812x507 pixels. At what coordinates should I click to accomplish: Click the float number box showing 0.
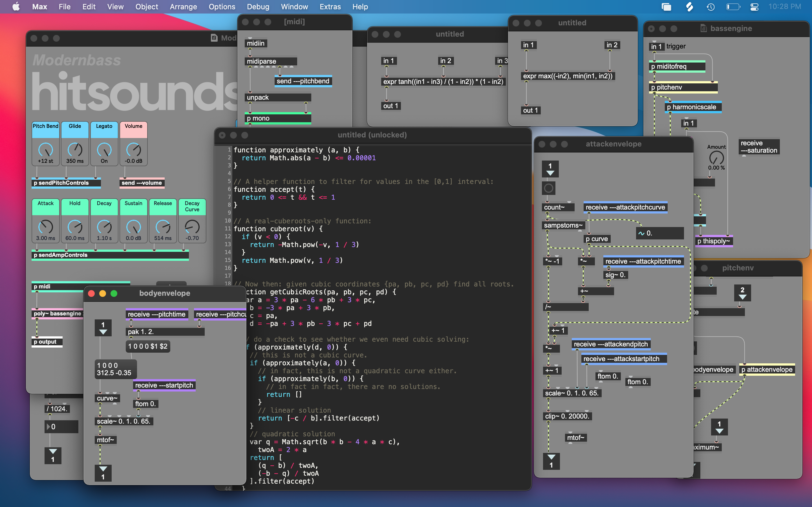pyautogui.click(x=660, y=233)
